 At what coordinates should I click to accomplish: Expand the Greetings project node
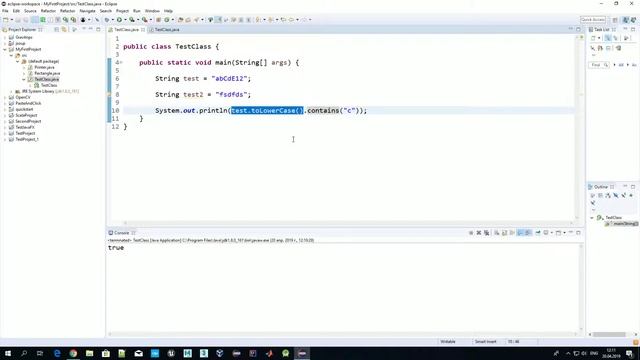click(5, 37)
